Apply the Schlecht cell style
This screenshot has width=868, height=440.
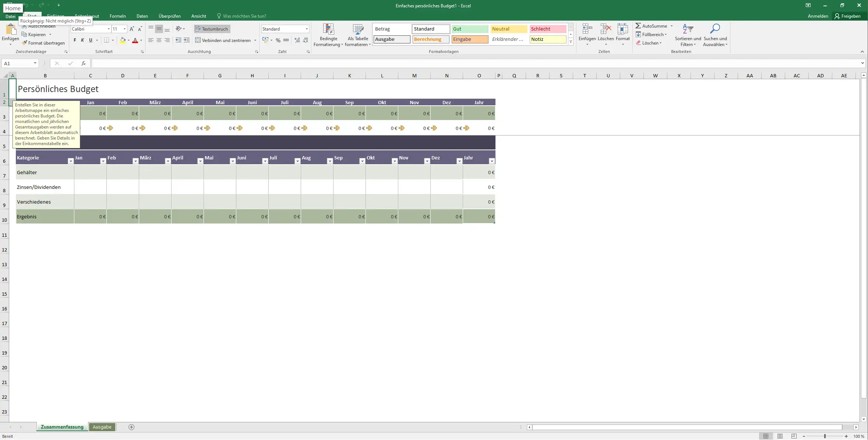[547, 29]
